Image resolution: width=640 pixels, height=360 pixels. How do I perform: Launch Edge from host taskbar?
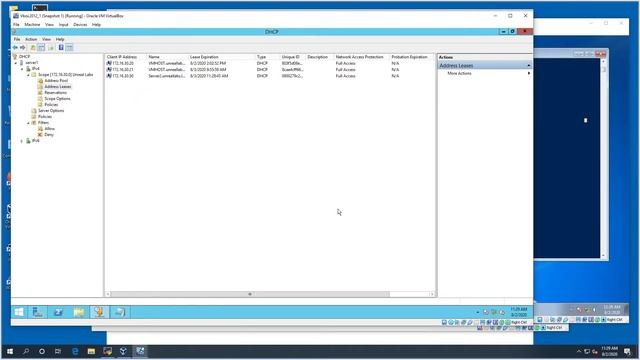point(75,351)
